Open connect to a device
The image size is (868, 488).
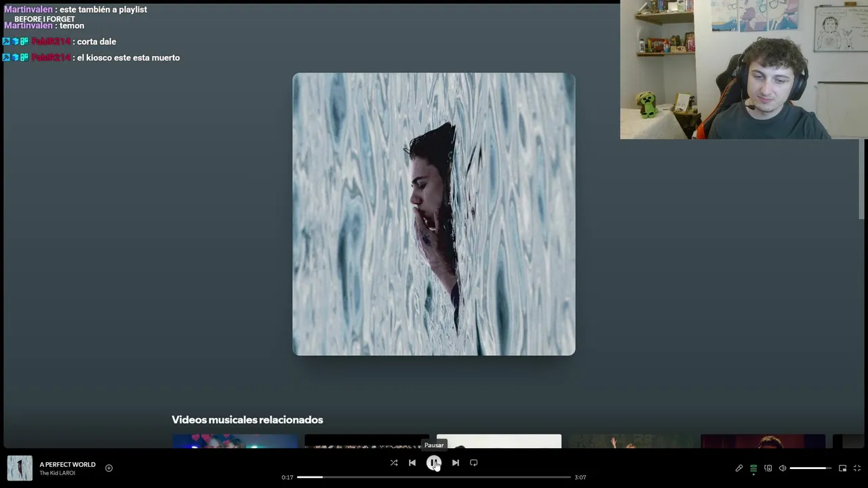click(x=768, y=468)
